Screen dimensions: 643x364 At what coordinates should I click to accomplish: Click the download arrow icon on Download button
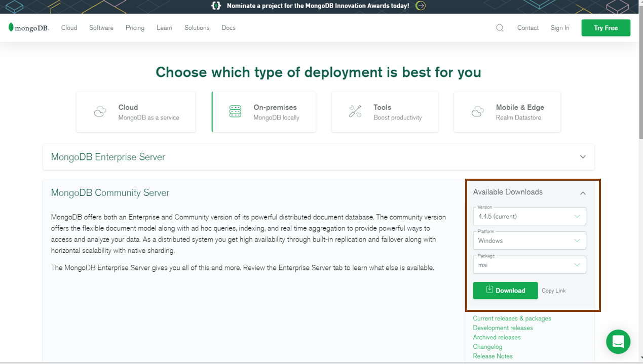[490, 290]
